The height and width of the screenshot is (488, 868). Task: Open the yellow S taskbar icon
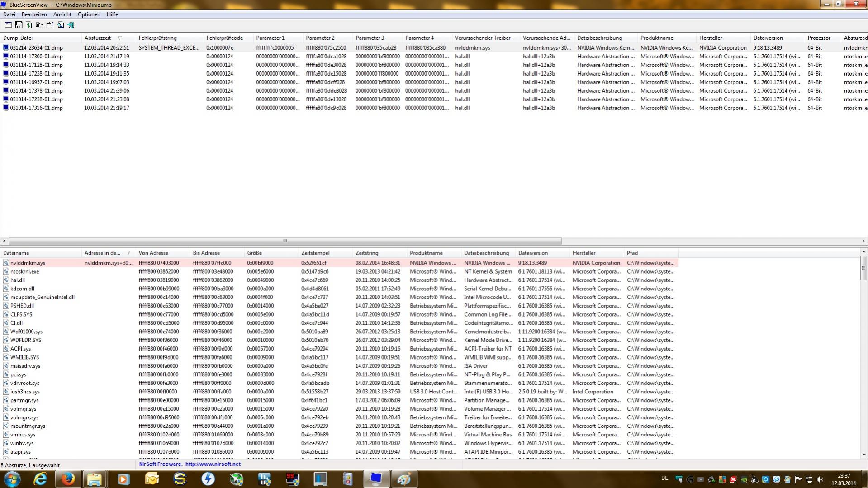click(180, 479)
